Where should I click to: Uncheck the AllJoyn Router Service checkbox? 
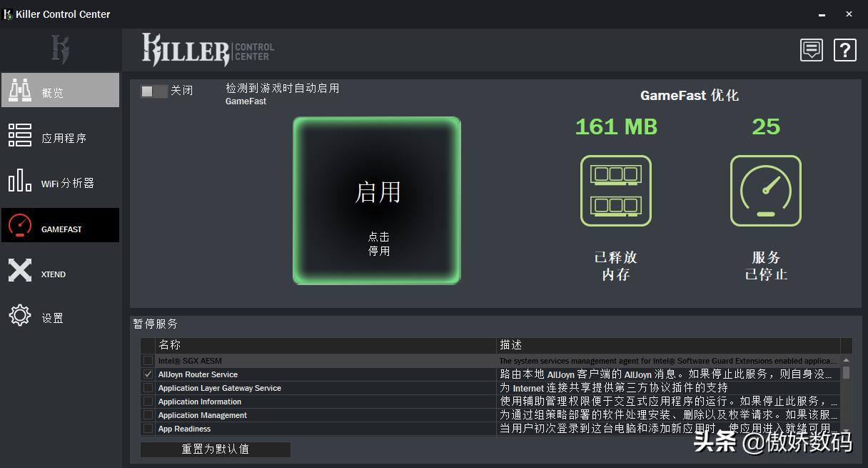tap(148, 374)
